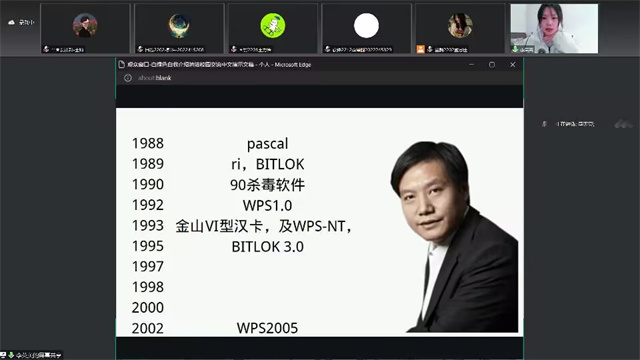640x360 pixels.
Task: Click name label under the white circle avatar
Action: (362, 50)
